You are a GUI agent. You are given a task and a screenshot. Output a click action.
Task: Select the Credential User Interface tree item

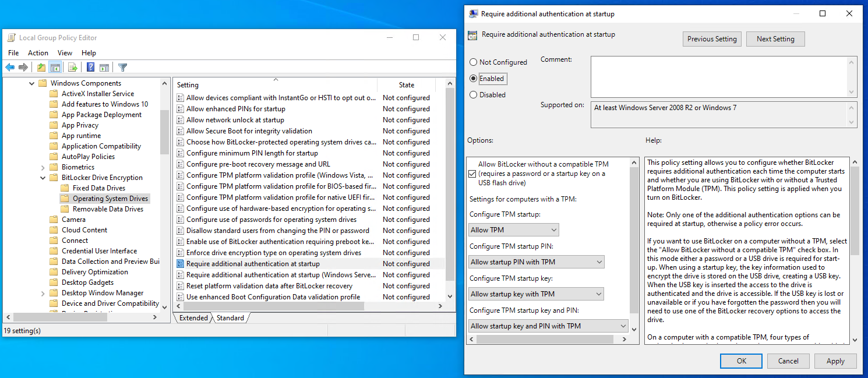[x=99, y=251]
